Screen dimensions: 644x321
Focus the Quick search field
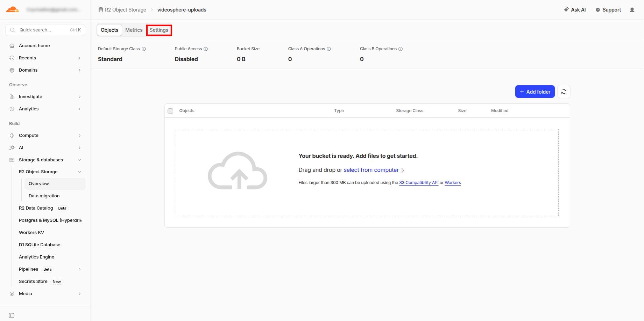pos(45,30)
